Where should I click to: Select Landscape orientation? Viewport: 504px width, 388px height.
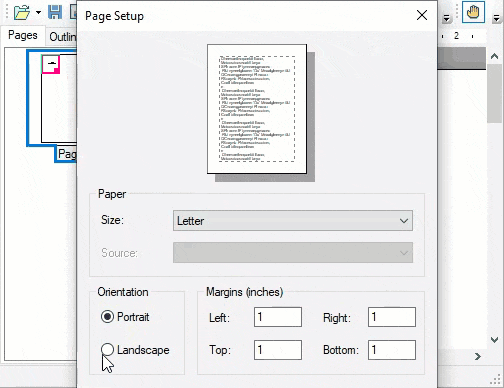[135, 350]
